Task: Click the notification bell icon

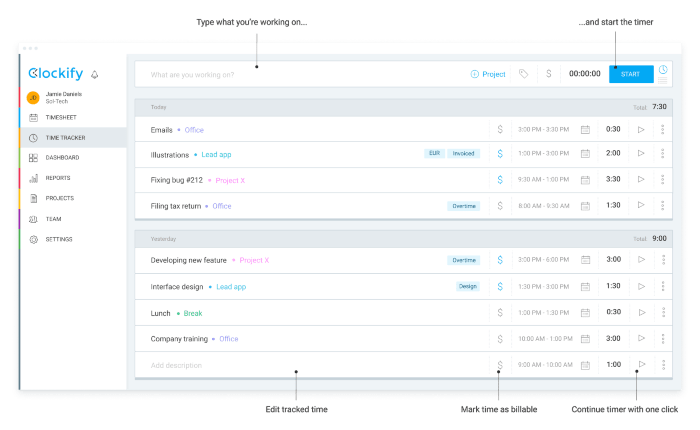Action: [x=95, y=74]
